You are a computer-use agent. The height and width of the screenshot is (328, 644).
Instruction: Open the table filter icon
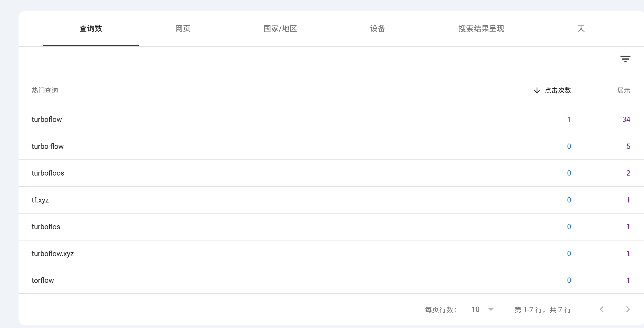[625, 59]
